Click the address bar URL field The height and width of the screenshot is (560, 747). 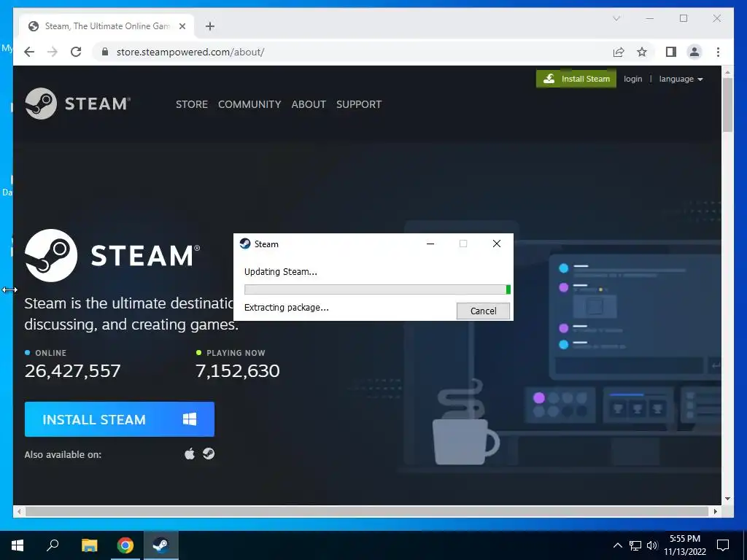(x=353, y=52)
